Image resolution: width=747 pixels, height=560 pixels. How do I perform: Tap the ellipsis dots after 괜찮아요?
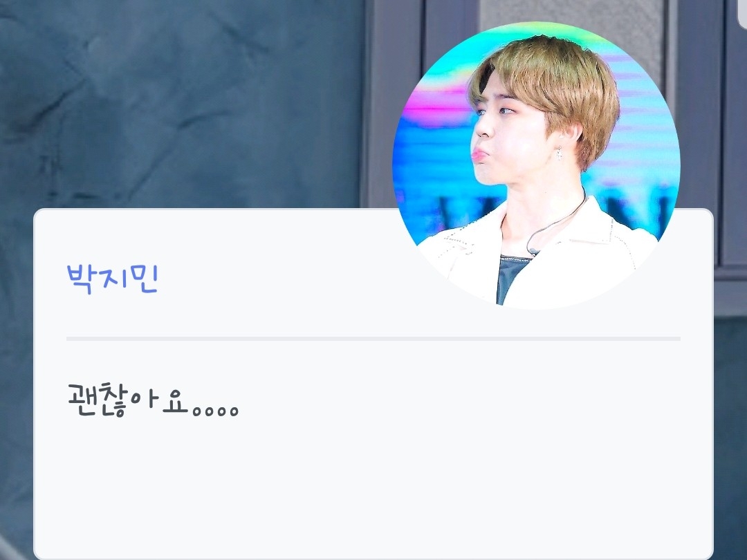(215, 411)
